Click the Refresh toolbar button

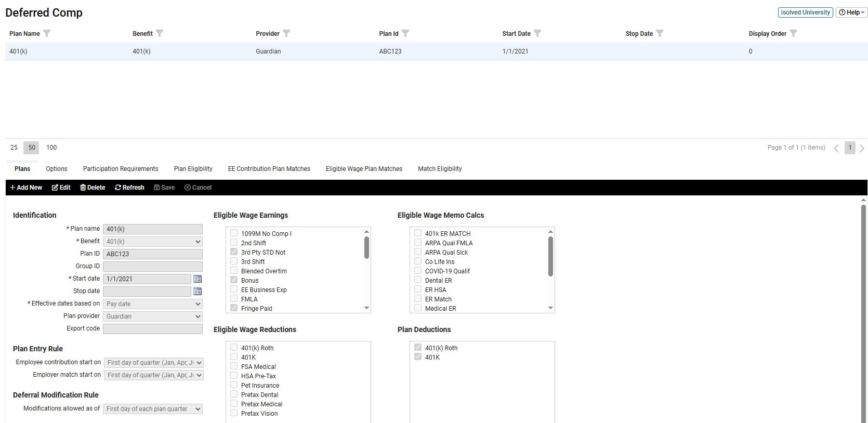pos(129,188)
